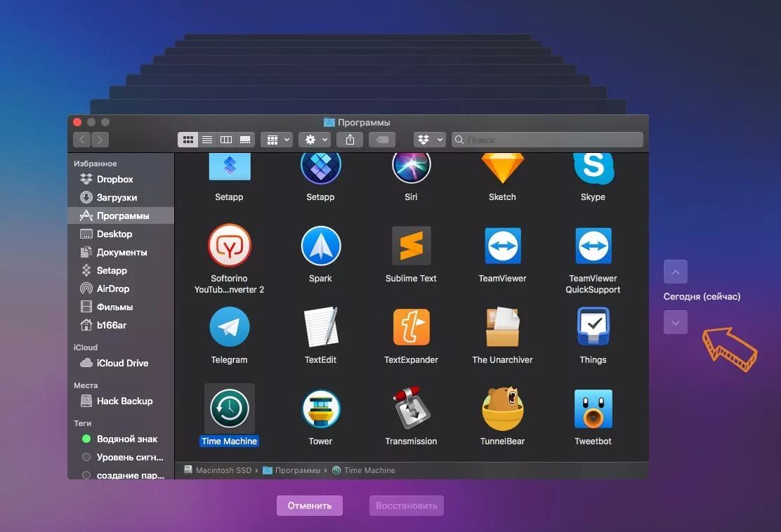
Task: Select the Skype app icon
Action: pos(593,168)
